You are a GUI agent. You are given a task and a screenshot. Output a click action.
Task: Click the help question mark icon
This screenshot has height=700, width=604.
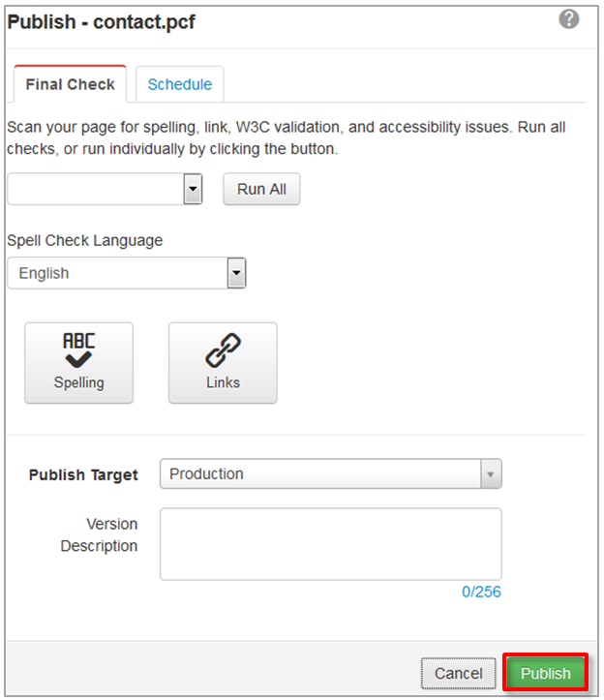[x=569, y=19]
